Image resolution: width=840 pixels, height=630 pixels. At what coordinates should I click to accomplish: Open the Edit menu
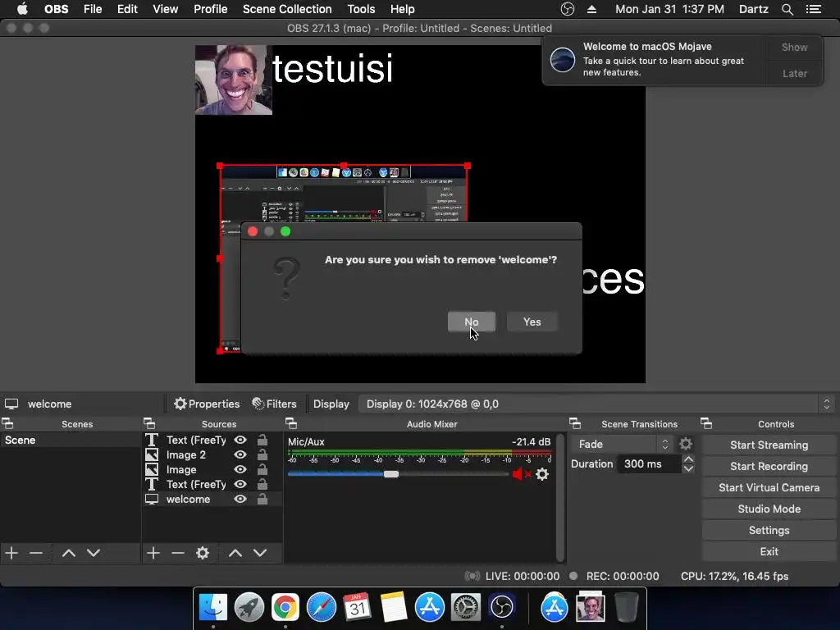(x=127, y=9)
